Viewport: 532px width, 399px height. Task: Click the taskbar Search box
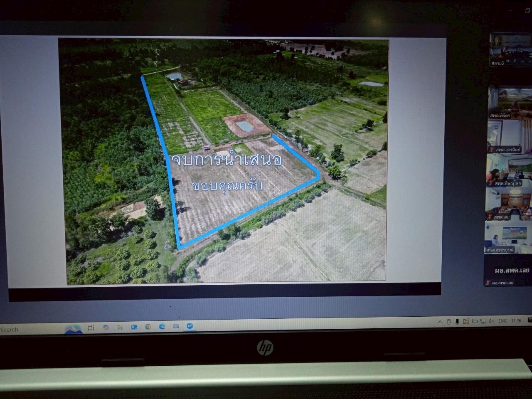tap(17, 330)
